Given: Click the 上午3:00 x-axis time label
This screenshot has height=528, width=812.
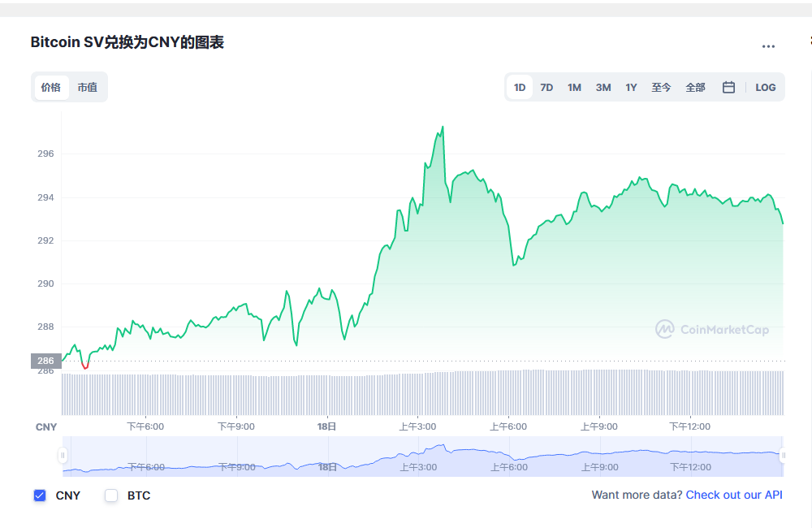Looking at the screenshot, I should click(x=417, y=426).
